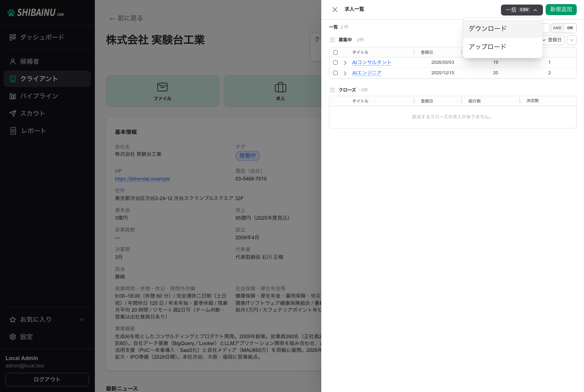Screen dimensions: 584x392
Task: Open クライアント in the sidebar
Action: [x=47, y=79]
